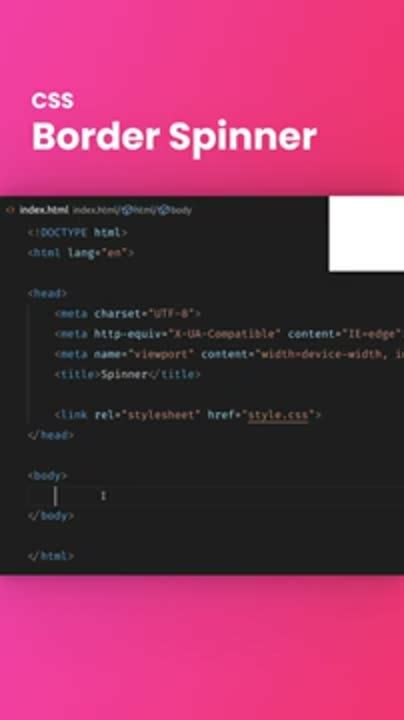This screenshot has width=404, height=720.
Task: Click the Spinner text in the title tag
Action: tap(124, 375)
